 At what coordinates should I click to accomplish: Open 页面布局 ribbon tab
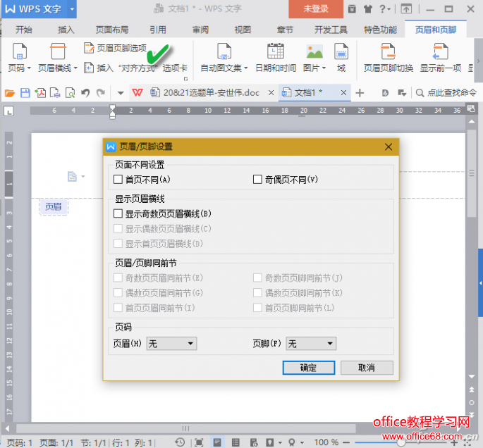tap(112, 30)
